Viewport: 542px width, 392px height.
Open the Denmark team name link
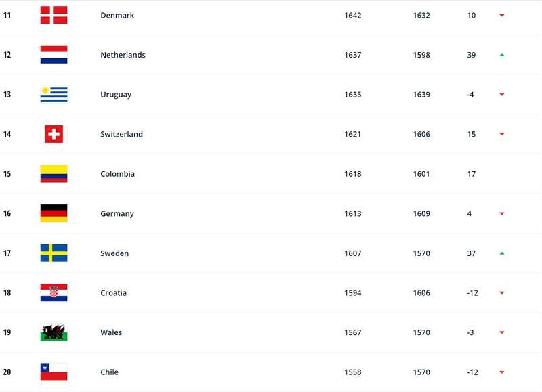(x=117, y=15)
